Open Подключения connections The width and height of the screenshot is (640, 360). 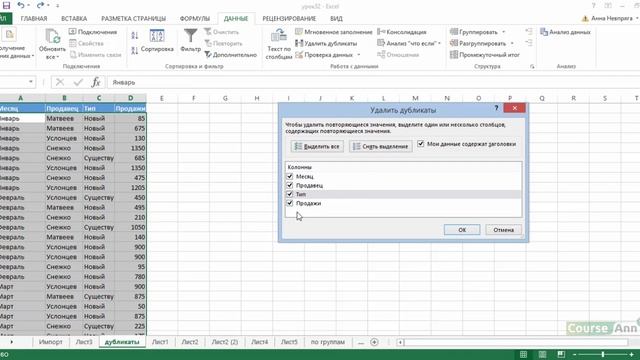[93, 32]
